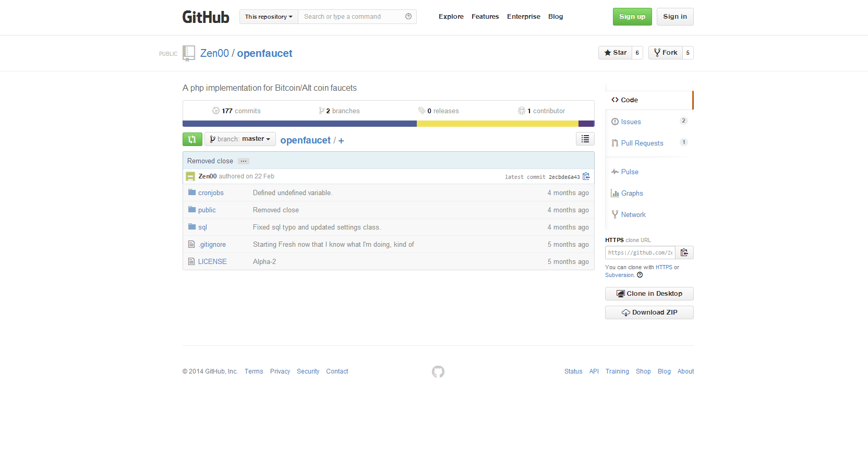
Task: Click the sql folder icon
Action: (x=192, y=227)
